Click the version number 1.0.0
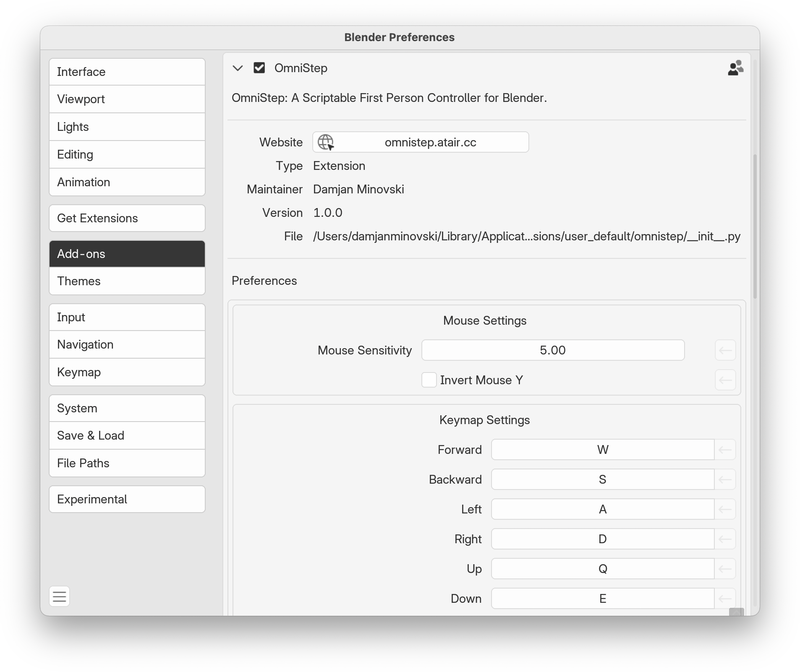Viewport: 800px width, 672px height. (328, 213)
